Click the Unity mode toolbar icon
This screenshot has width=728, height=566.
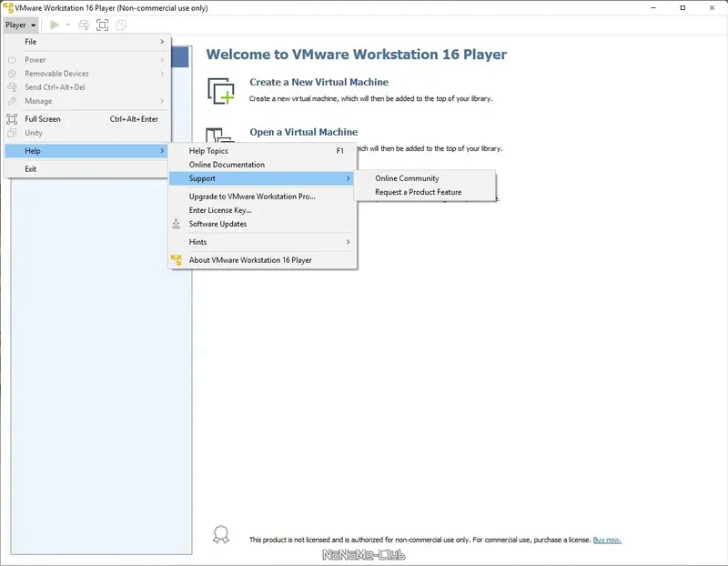click(x=121, y=25)
